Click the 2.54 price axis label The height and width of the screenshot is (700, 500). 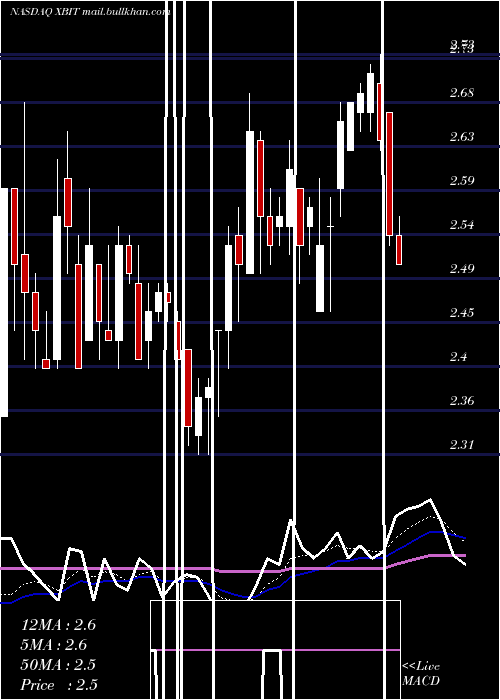click(x=462, y=224)
